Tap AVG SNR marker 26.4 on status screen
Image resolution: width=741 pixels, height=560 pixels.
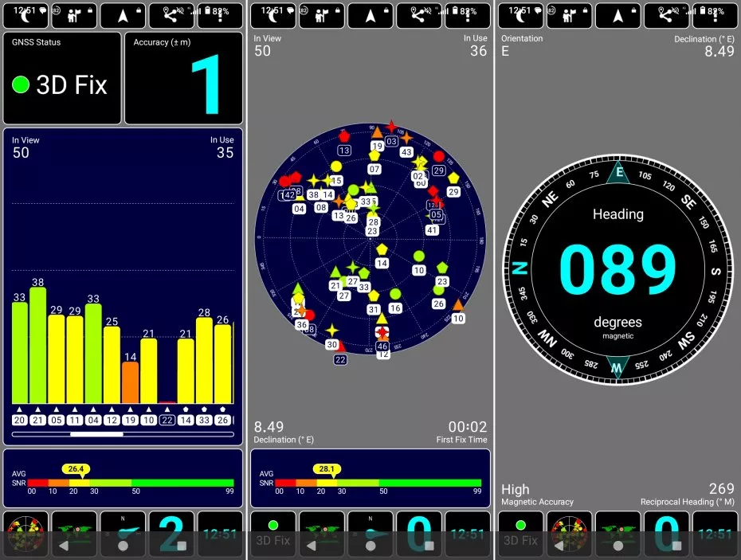(x=76, y=469)
